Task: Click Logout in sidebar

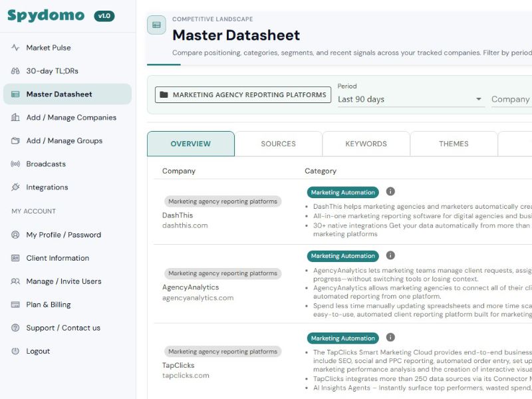Action: [67, 351]
